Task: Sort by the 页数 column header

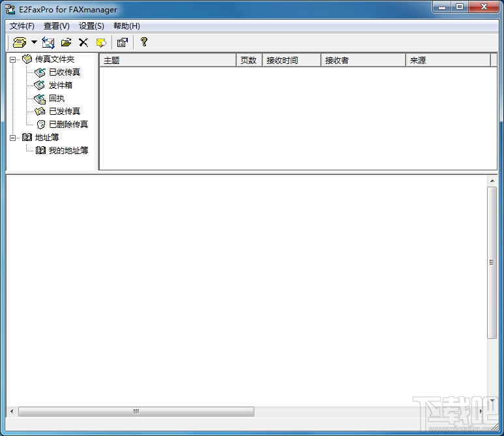Action: click(249, 60)
